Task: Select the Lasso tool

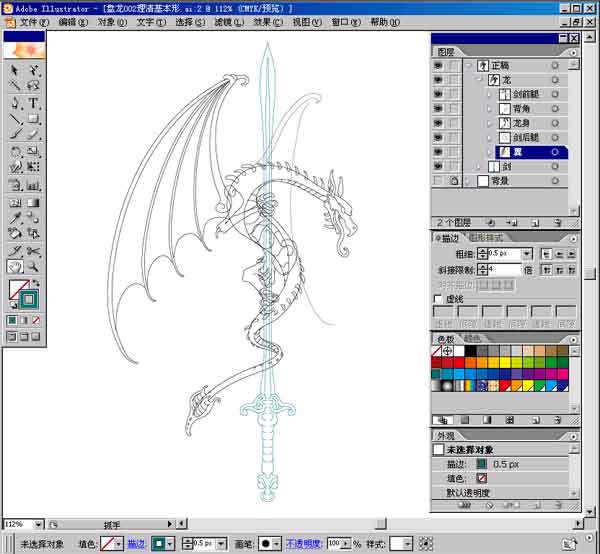Action: (34, 85)
